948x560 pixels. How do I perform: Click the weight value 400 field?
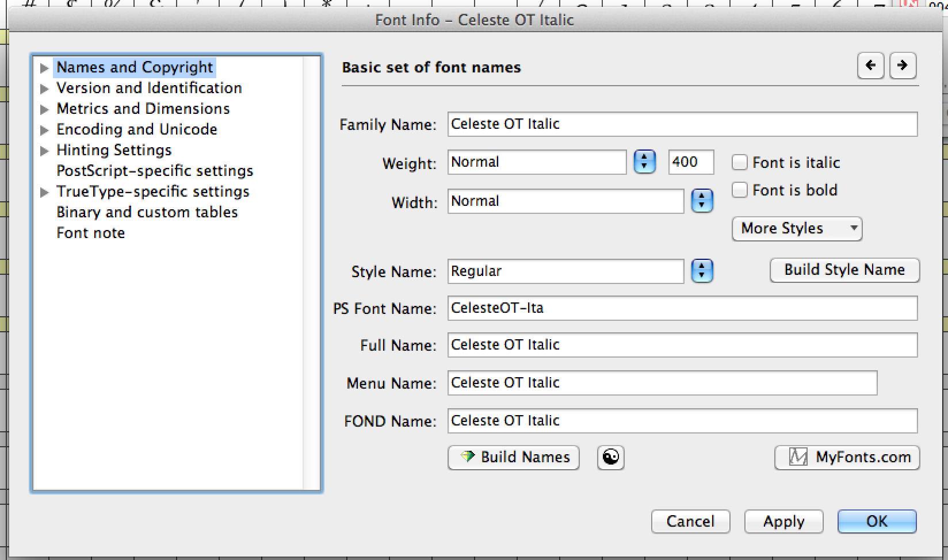point(690,162)
